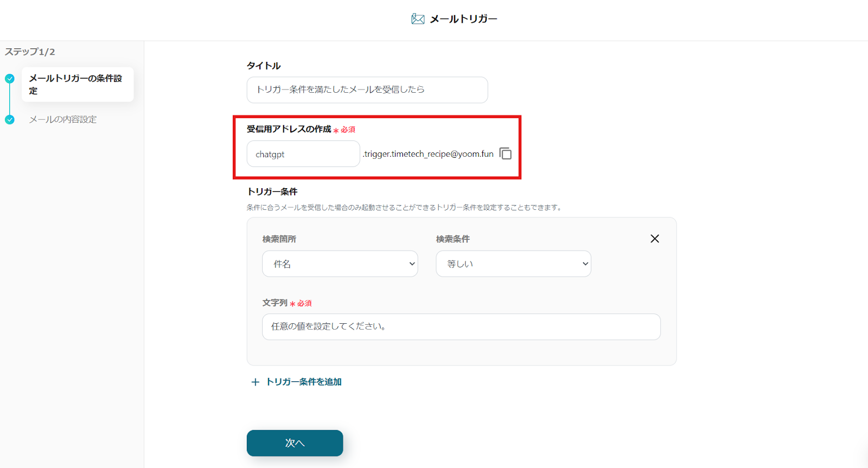Click the 検索箇所 label
The image size is (868, 468).
pyautogui.click(x=279, y=239)
